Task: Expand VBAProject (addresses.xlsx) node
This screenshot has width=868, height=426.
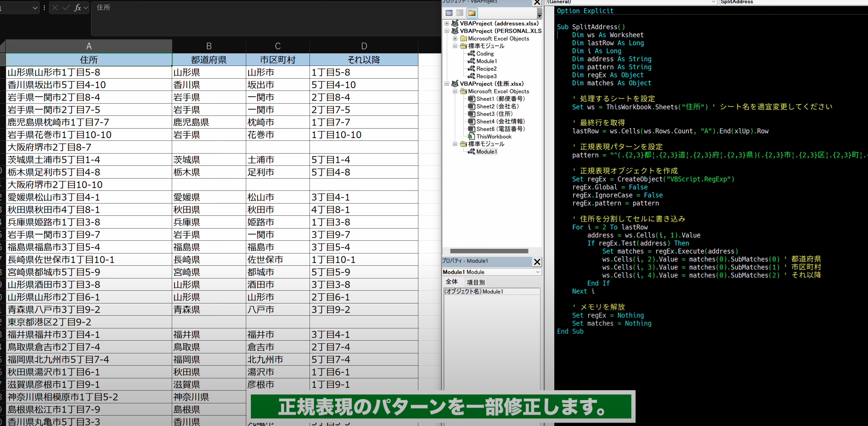Action: (447, 23)
